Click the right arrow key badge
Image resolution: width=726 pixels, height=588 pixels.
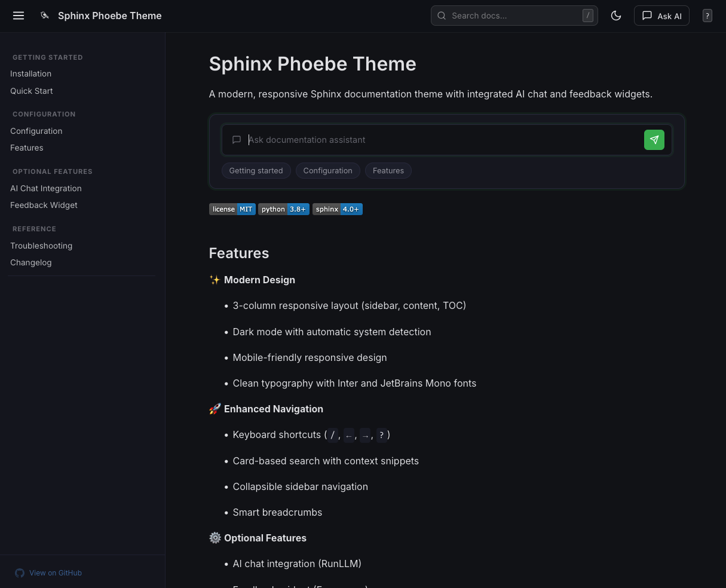tap(365, 435)
